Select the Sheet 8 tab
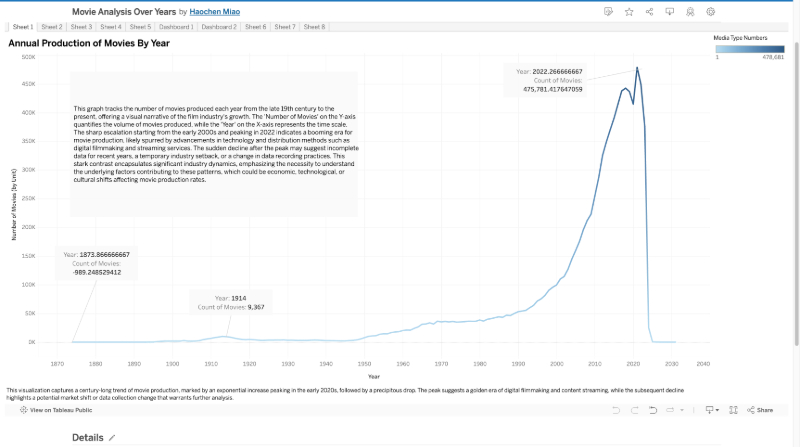Viewport: 800px width, 447px height. [314, 27]
